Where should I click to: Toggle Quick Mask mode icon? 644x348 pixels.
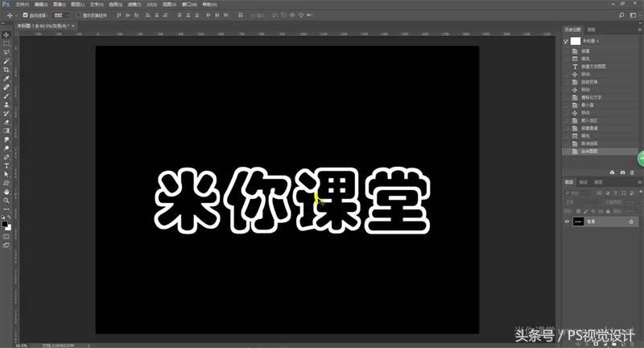click(x=6, y=237)
